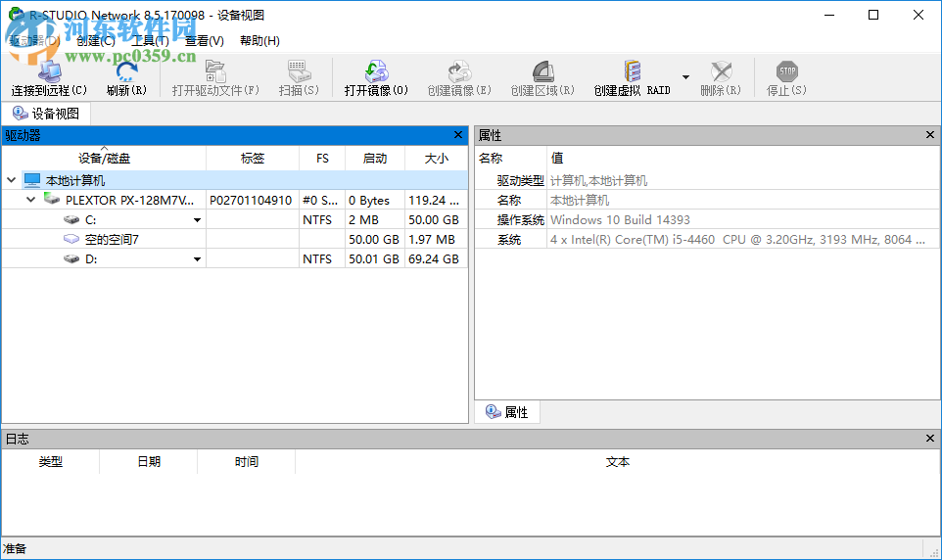Select the 空的空间7 row text
Image resolution: width=942 pixels, height=560 pixels.
(x=112, y=240)
